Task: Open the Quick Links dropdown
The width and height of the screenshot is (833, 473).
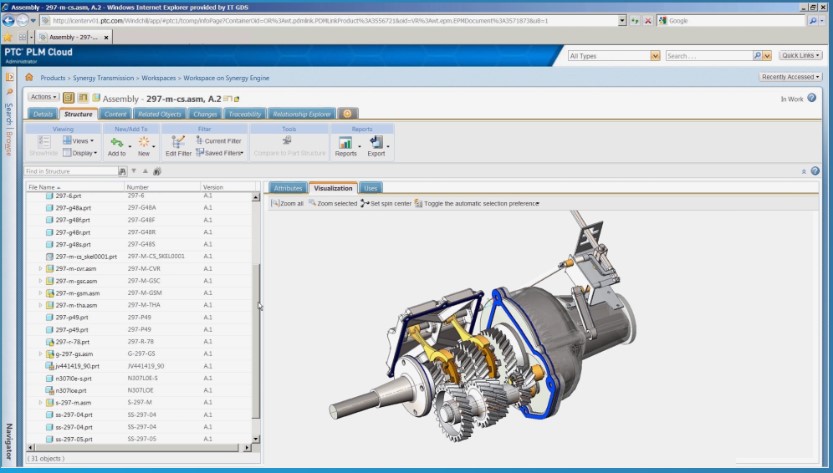Action: pos(801,55)
